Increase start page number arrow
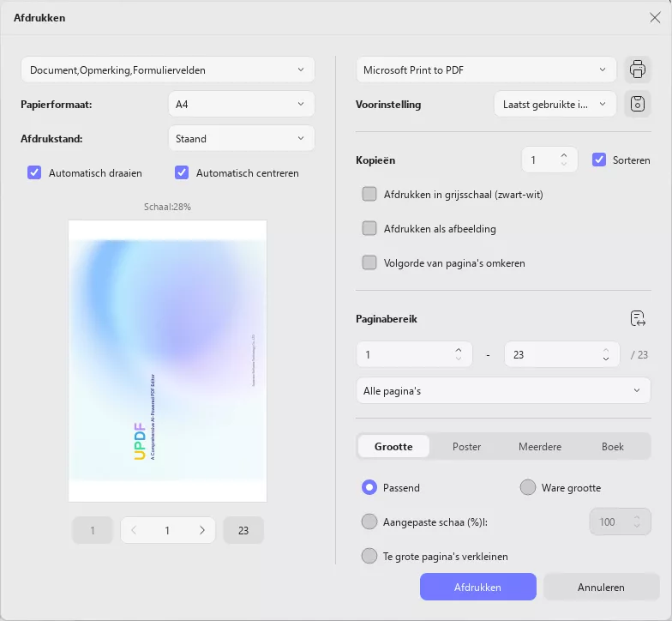This screenshot has height=621, width=672. click(458, 350)
